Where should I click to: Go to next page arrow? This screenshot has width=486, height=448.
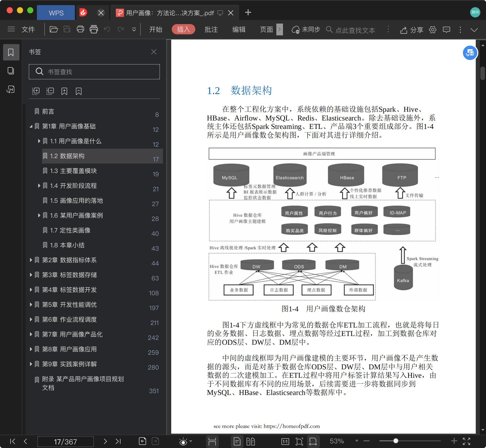105,441
